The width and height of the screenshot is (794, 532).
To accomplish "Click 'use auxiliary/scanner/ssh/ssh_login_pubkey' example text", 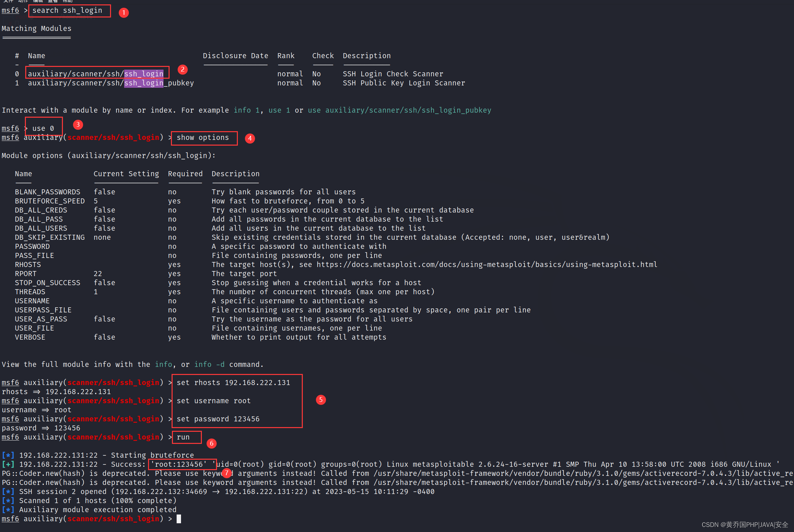I will pyautogui.click(x=399, y=110).
